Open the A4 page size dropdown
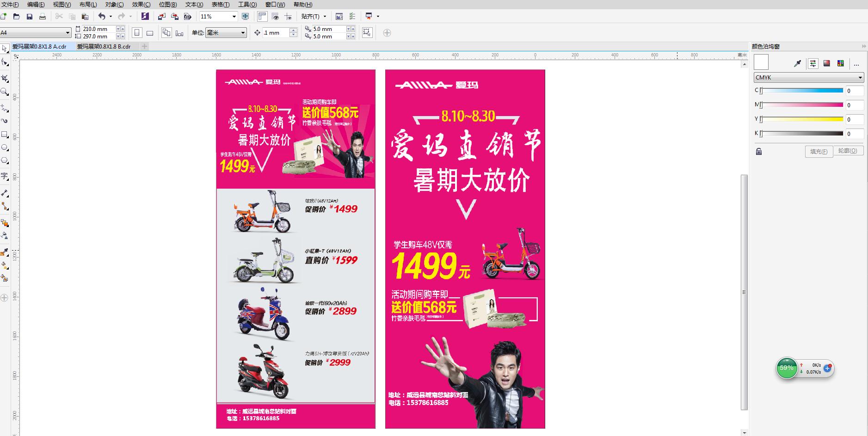This screenshot has height=436, width=868. click(68, 33)
